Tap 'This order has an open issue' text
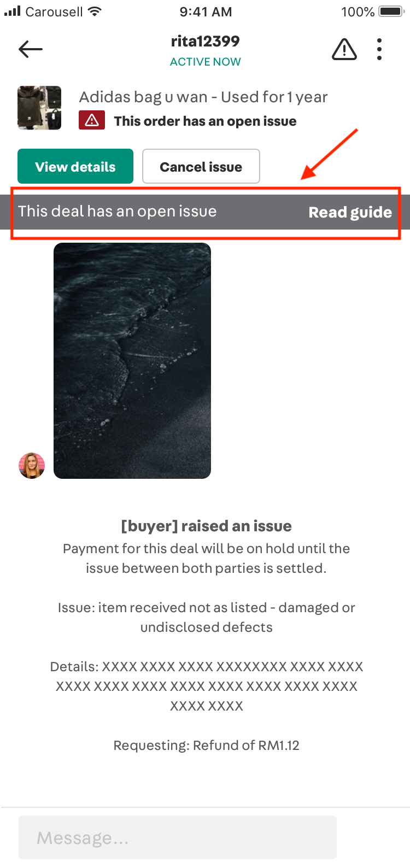The height and width of the screenshot is (868, 410). [x=205, y=121]
